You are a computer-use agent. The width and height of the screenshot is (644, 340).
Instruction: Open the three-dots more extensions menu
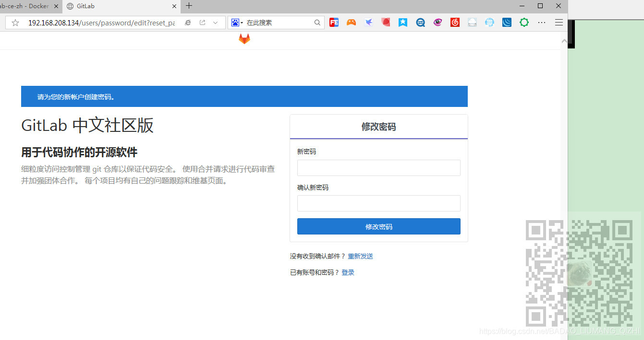(x=542, y=23)
